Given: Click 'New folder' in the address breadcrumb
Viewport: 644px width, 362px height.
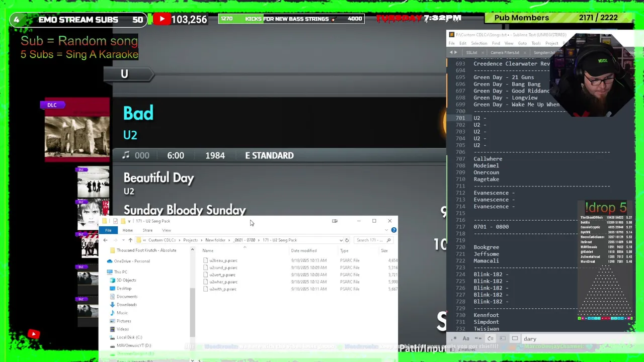Looking at the screenshot, I should pyautogui.click(x=215, y=240).
